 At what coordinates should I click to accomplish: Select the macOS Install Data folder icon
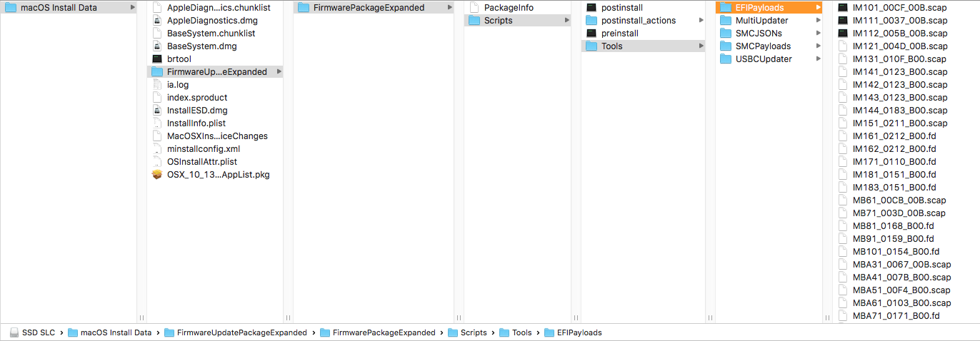point(11,8)
